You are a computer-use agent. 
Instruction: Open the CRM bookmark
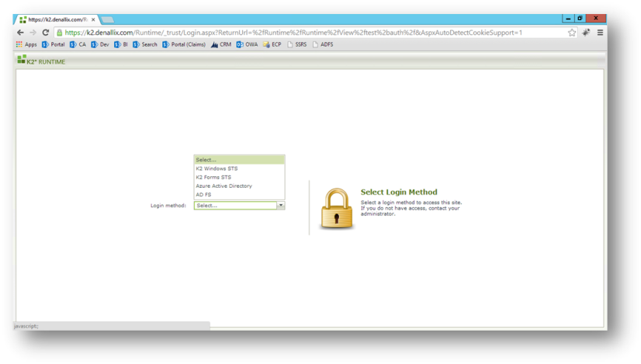tap(220, 44)
